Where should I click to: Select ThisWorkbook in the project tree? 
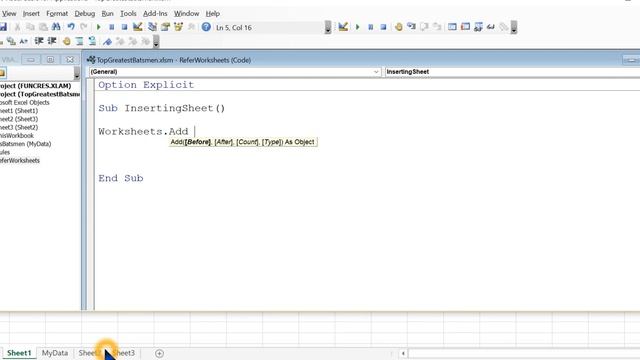(17, 136)
